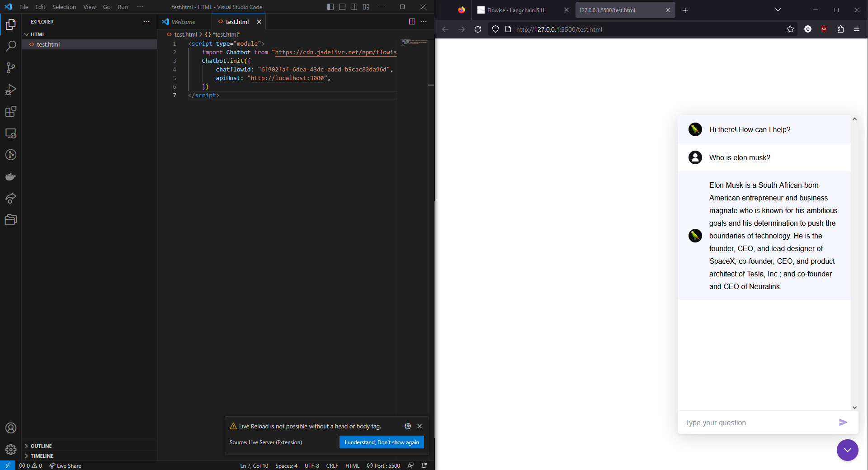Viewport: 868px width, 470px height.
Task: Open the View menu
Action: (90, 7)
